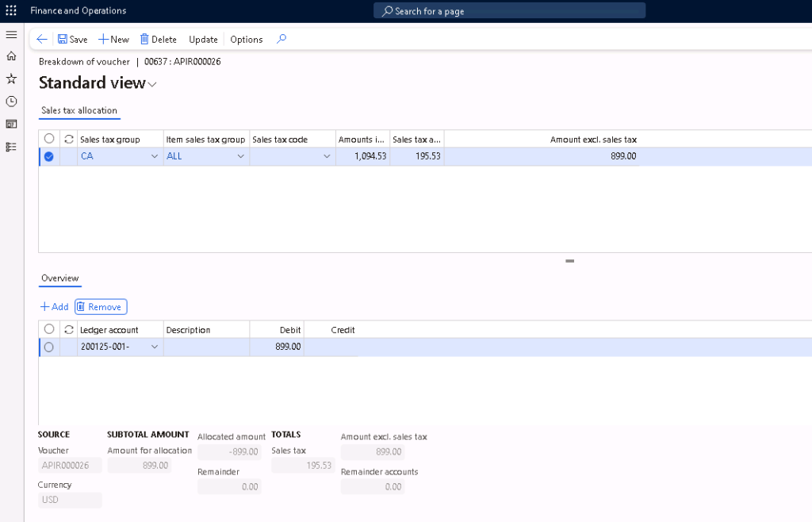Toggle select-all circle in sales tax grid
This screenshot has height=522, width=812.
(x=49, y=139)
